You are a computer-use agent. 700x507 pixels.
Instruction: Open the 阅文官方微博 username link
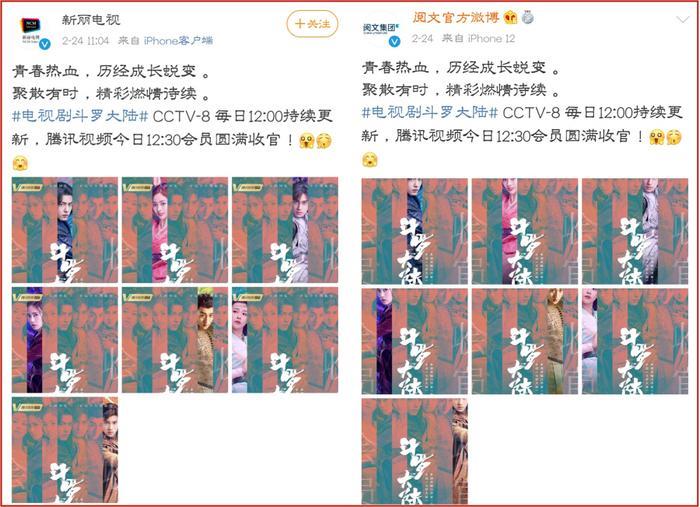point(455,17)
